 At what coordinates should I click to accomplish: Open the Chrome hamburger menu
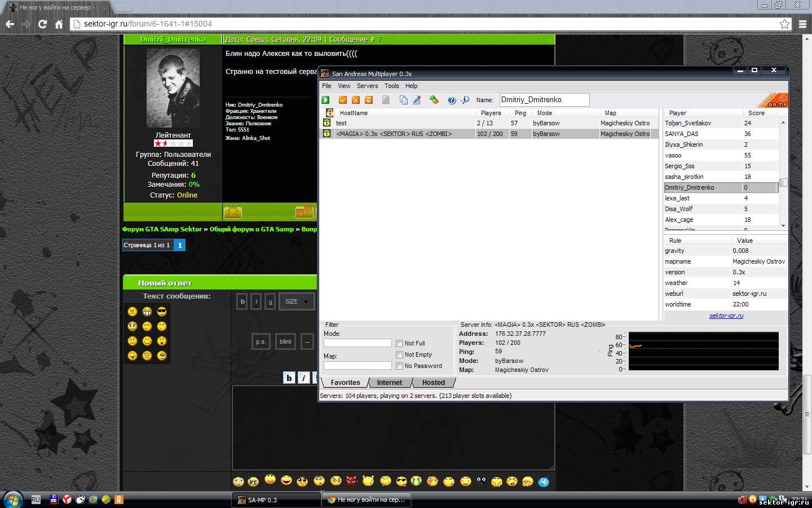[803, 24]
